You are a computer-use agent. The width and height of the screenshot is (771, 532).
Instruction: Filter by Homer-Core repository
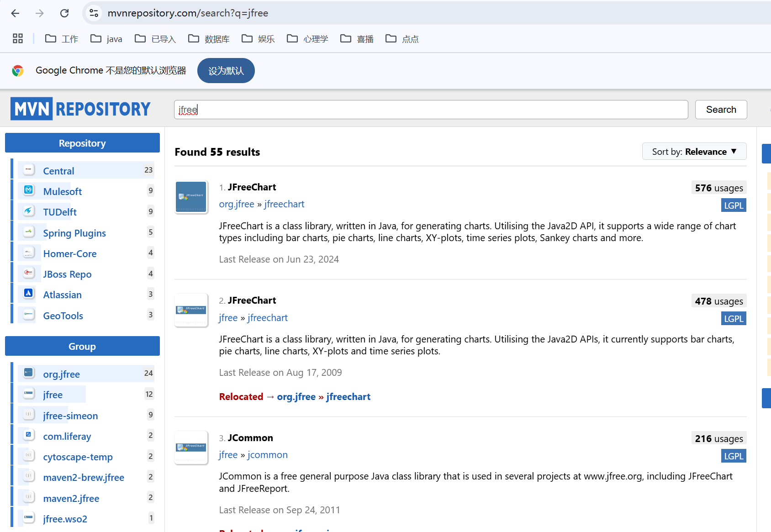point(70,254)
